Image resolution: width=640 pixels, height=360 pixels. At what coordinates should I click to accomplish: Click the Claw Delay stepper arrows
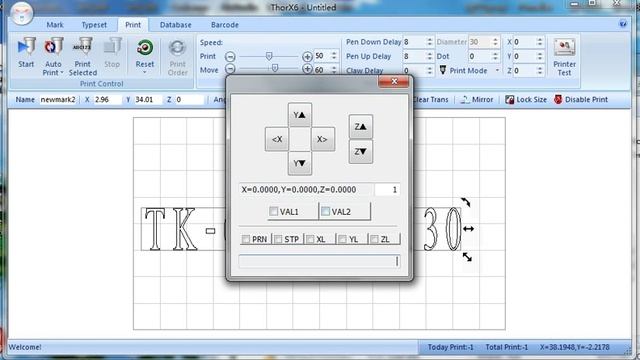click(x=429, y=70)
